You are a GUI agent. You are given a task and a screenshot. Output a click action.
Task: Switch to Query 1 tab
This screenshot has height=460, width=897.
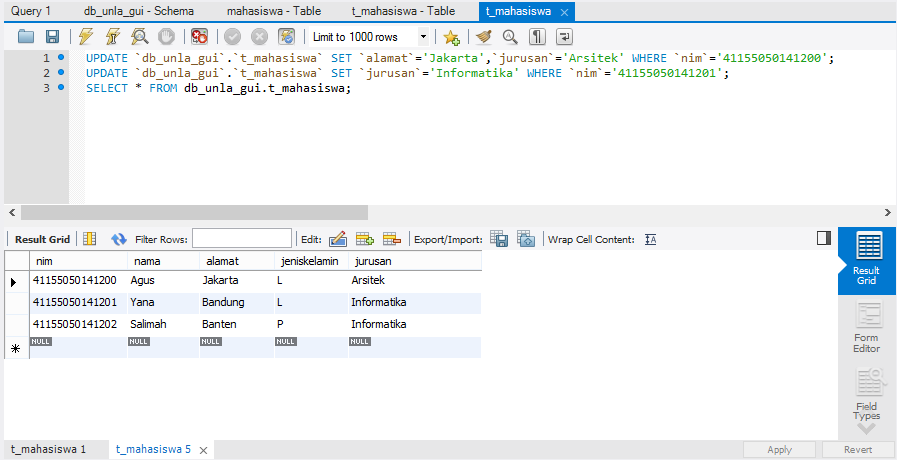31,11
